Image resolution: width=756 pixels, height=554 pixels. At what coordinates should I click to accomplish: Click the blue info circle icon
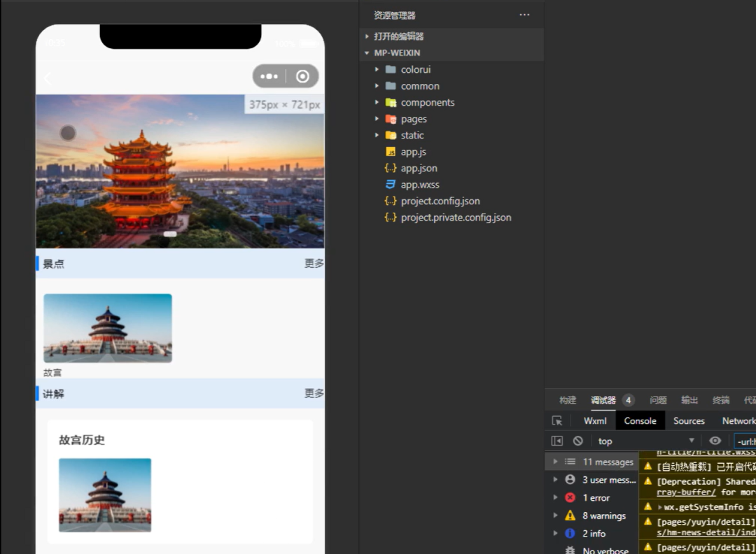570,533
